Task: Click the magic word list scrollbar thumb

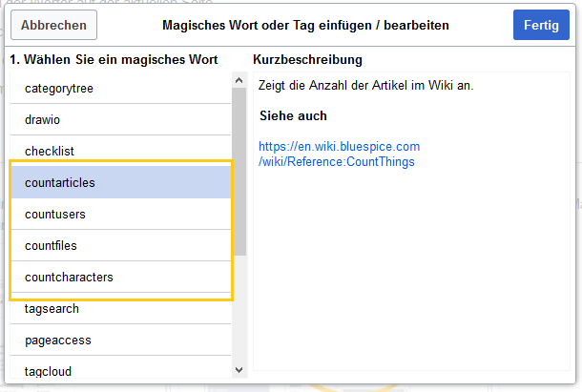Action: [239, 172]
